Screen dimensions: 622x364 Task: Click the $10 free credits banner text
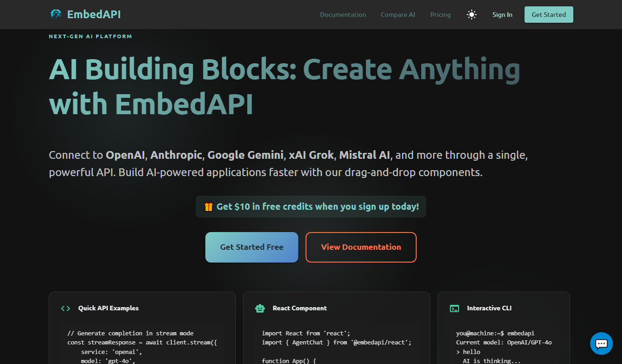[317, 207]
